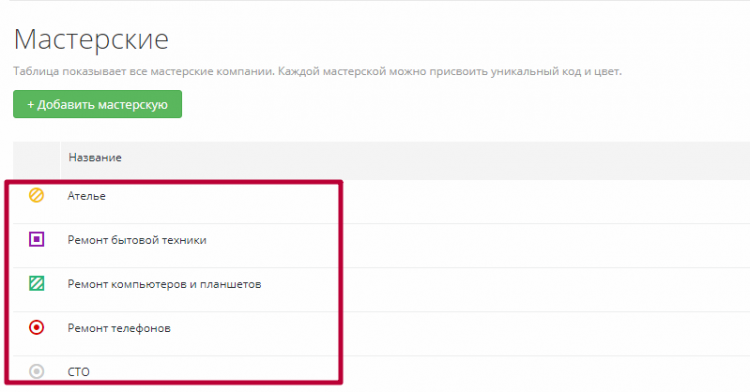Click the plus sign in the add button

[31, 105]
